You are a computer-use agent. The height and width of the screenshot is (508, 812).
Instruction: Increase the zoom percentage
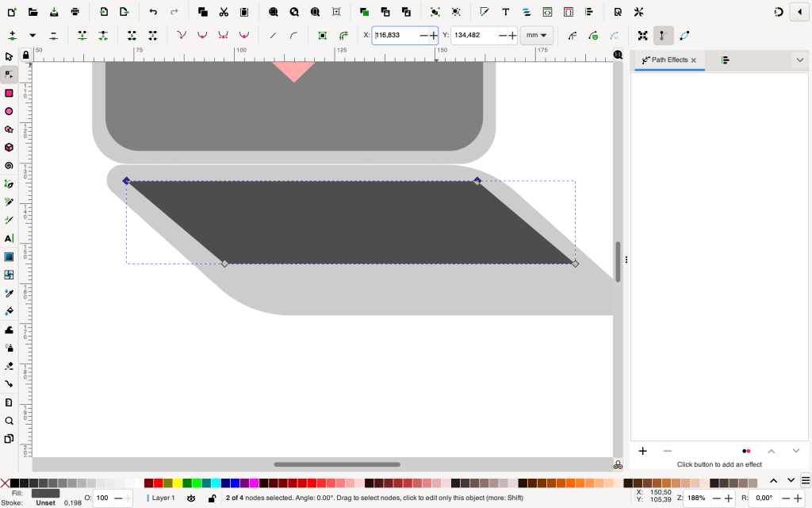point(729,498)
